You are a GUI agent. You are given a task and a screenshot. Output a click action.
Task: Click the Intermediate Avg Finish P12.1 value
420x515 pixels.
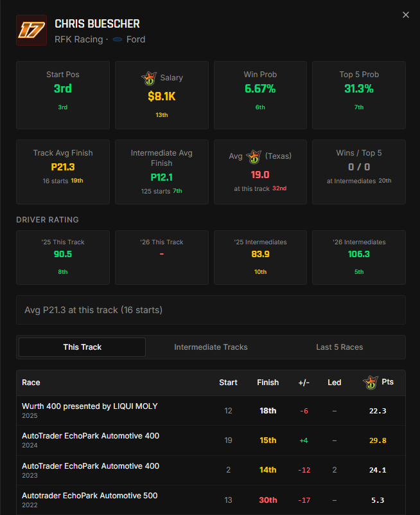point(162,177)
